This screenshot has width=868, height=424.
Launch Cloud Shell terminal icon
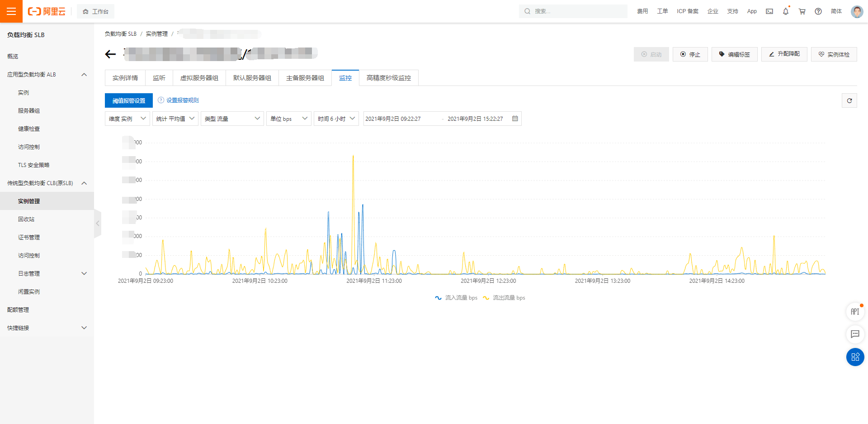[x=769, y=11]
